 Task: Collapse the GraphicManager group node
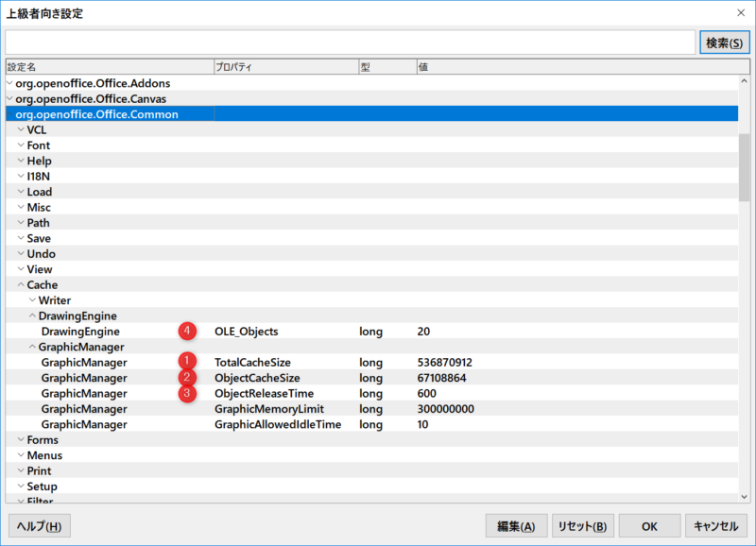[31, 347]
